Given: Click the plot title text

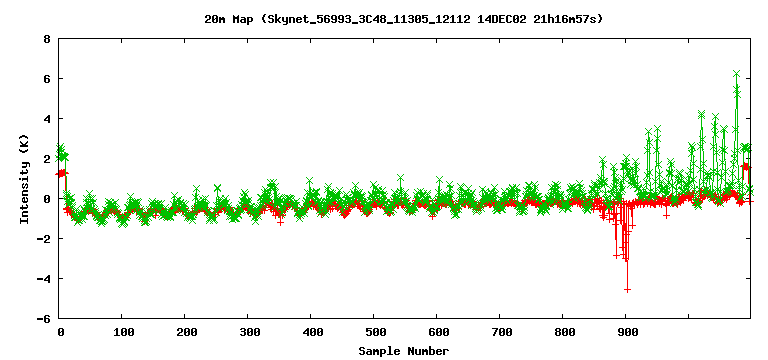Looking at the screenshot, I should [404, 20].
